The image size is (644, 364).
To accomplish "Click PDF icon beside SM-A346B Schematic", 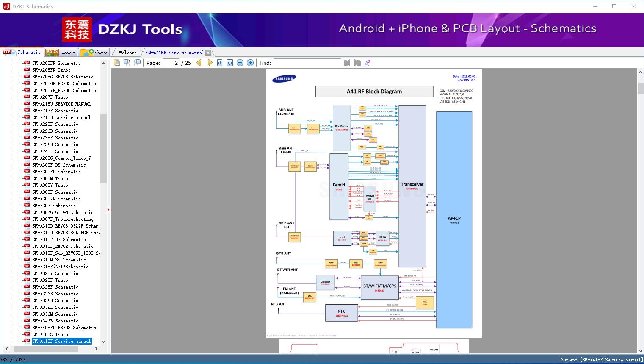I will [27, 321].
